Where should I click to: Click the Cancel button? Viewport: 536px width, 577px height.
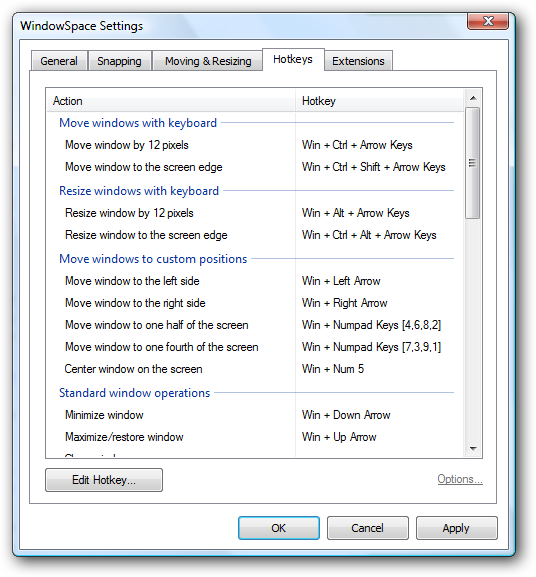point(368,528)
